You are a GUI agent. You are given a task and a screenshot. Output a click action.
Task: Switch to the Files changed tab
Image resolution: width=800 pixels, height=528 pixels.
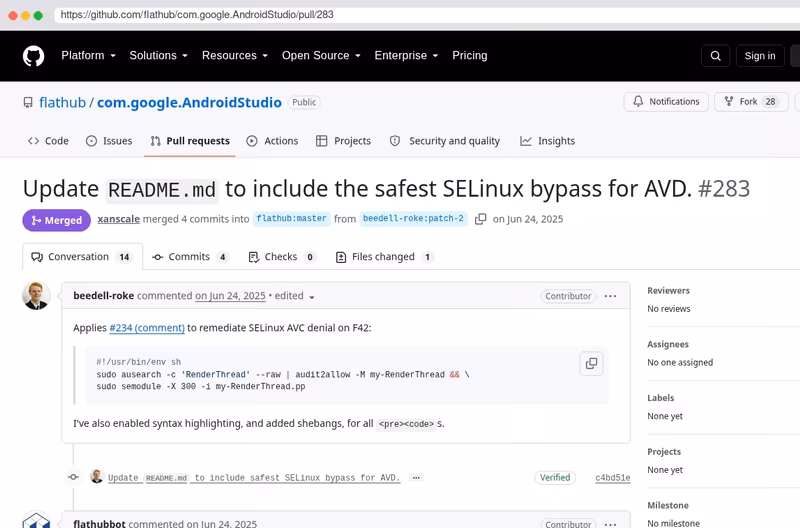[x=384, y=257]
